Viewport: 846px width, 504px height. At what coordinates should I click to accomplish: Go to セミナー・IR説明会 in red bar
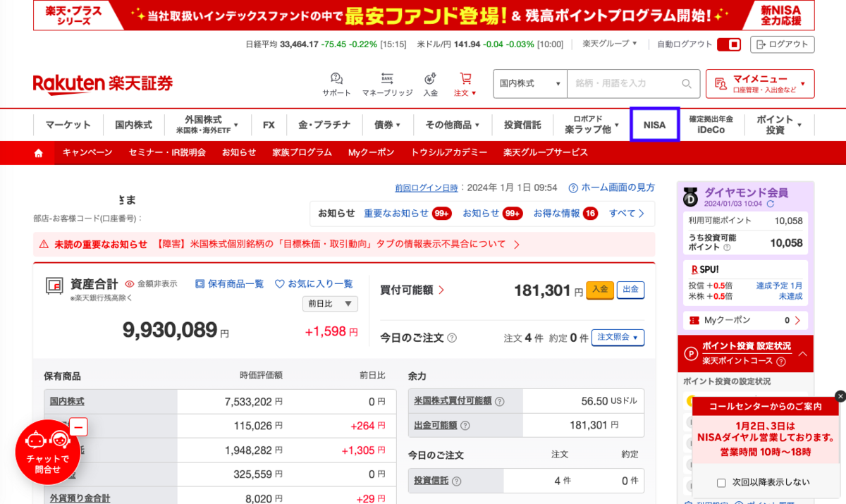(x=167, y=152)
